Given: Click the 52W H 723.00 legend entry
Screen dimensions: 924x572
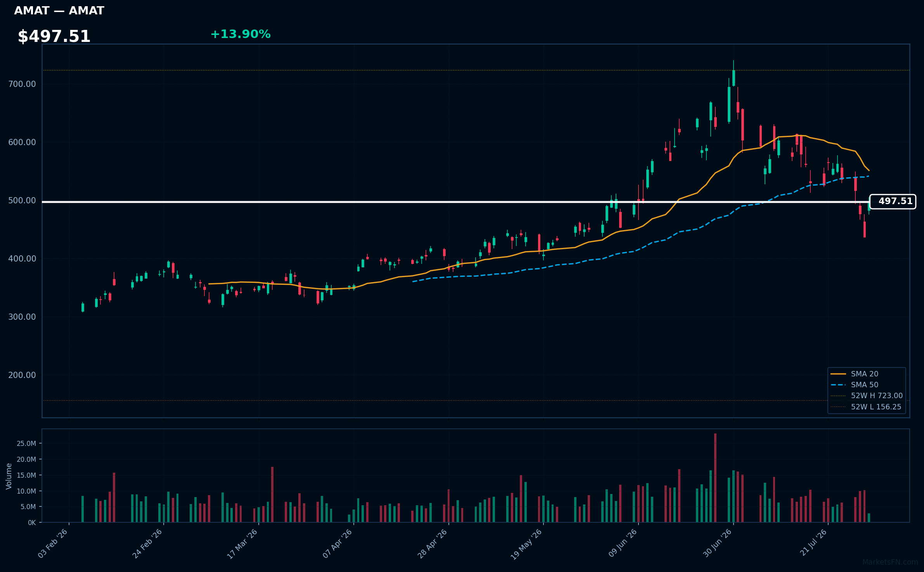Looking at the screenshot, I should tap(867, 395).
